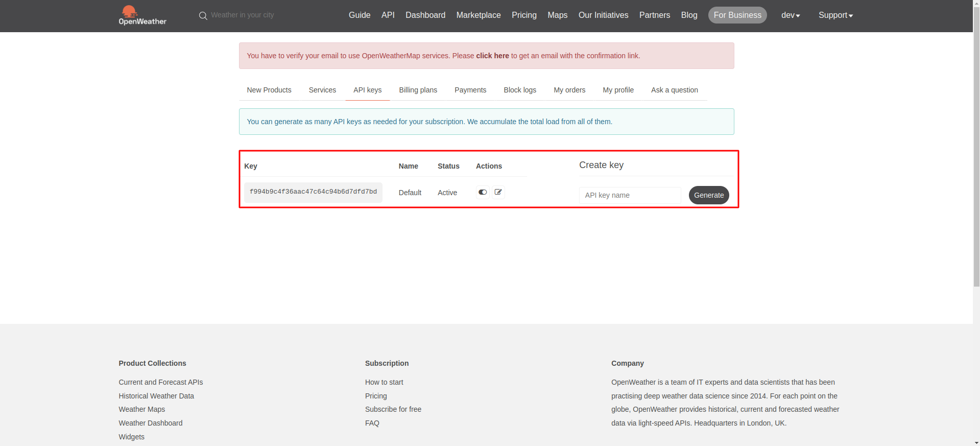This screenshot has width=980, height=446.
Task: Open the Billing plans tab
Action: (x=418, y=90)
